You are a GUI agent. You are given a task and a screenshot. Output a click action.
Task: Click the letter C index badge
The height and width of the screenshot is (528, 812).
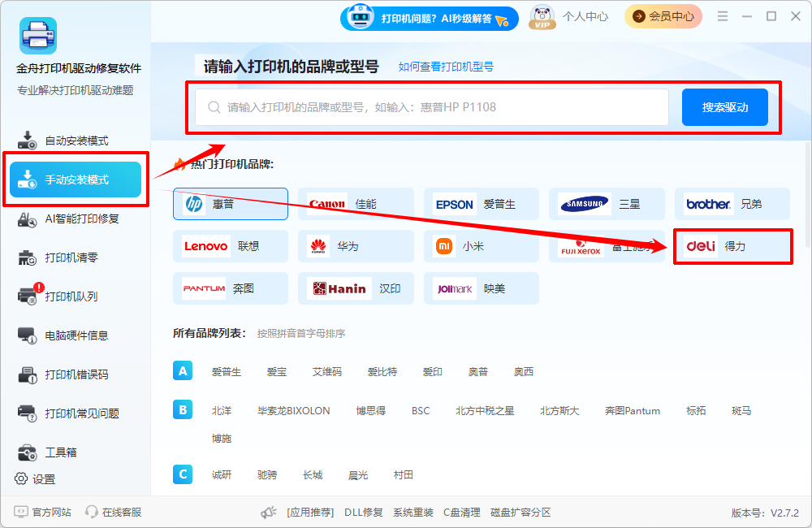tap(183, 474)
